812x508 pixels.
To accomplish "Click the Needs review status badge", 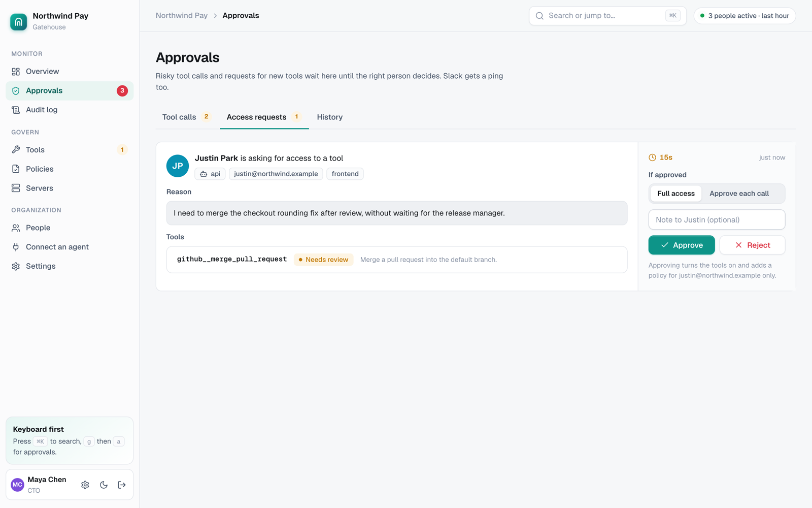I will point(323,260).
